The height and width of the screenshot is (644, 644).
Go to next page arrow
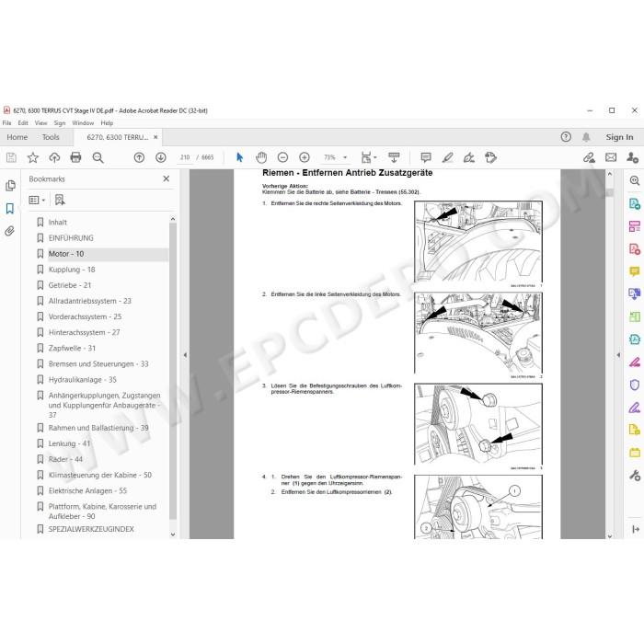[161, 157]
